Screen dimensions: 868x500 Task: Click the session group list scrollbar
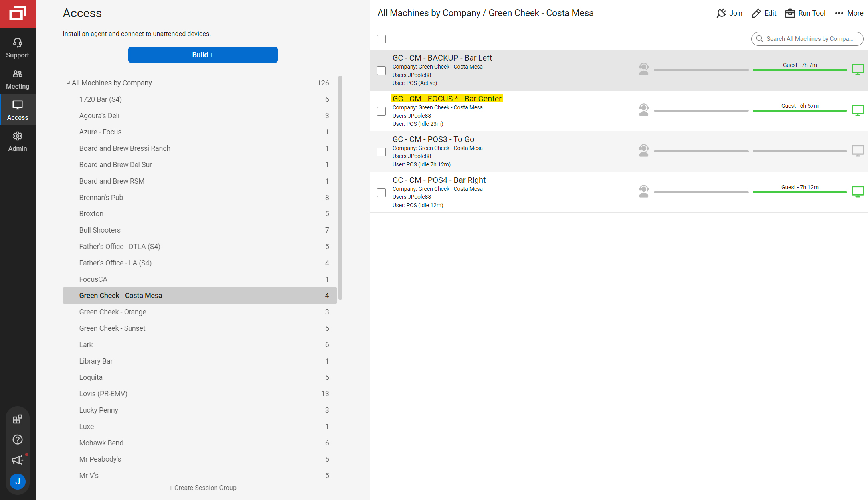[x=340, y=188]
